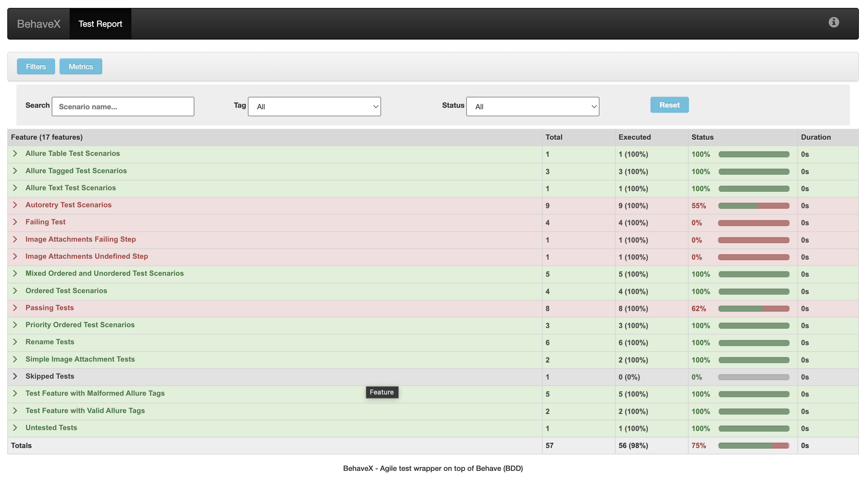Expand Rename Tests chevron icon
Screen dimensions: 868x487
pyautogui.click(x=15, y=342)
